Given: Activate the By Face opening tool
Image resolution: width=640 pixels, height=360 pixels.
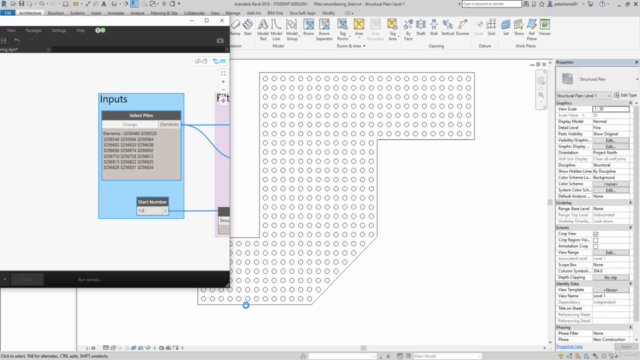Looking at the screenshot, I should pyautogui.click(x=408, y=29).
